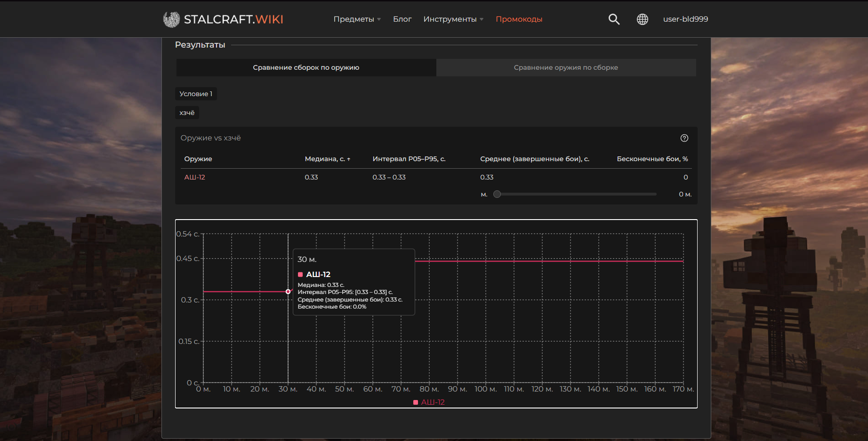Select the Условие 1 chip
Viewport: 868px width, 441px height.
coord(196,94)
